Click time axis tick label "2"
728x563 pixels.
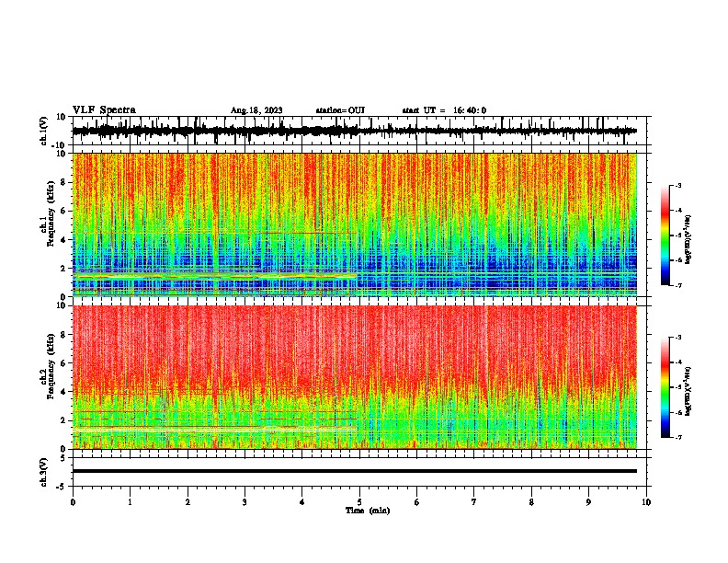click(188, 502)
